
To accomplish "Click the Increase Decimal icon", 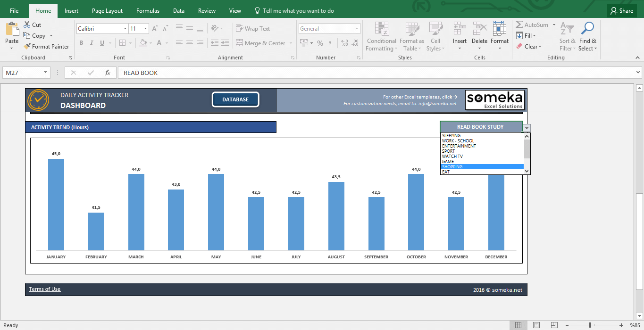I will point(344,43).
